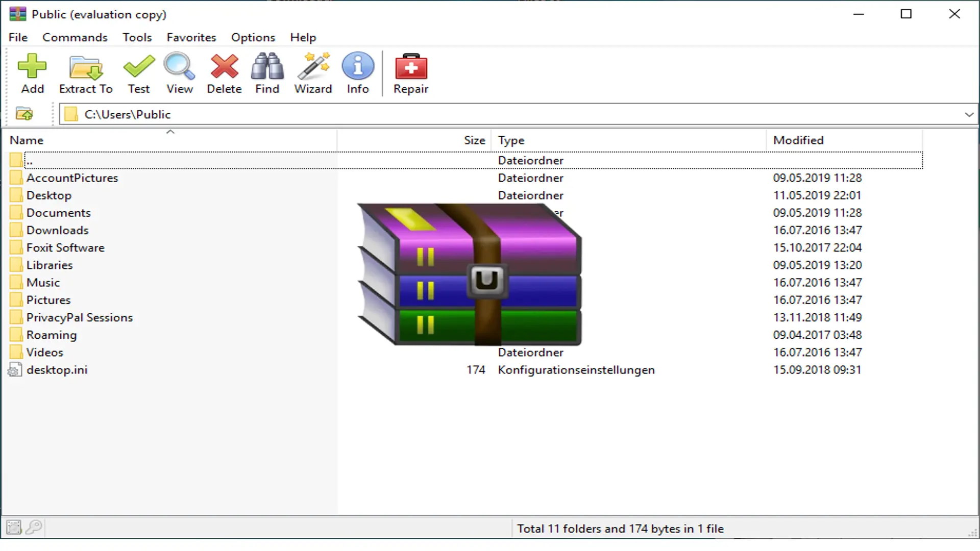980x551 pixels.
Task: Launch the Find files tool
Action: coord(267,73)
